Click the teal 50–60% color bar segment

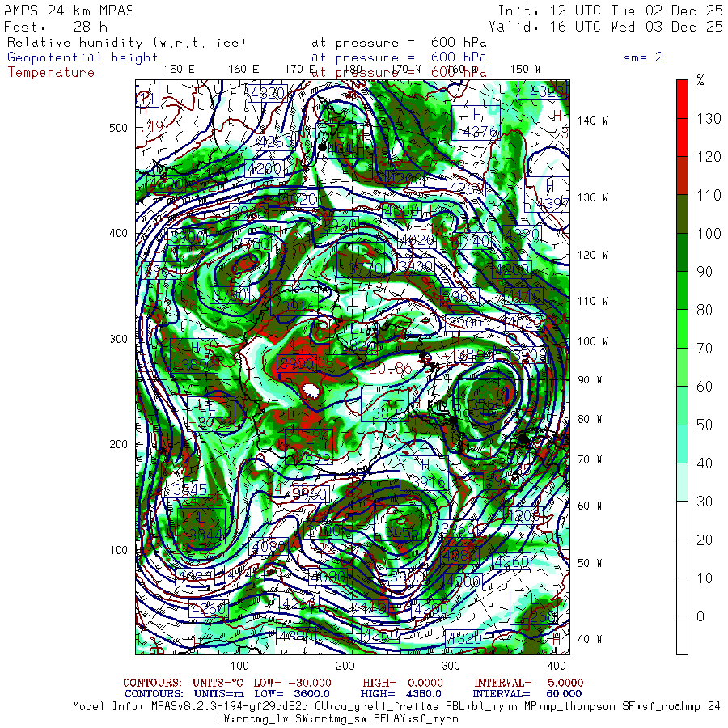pos(682,405)
